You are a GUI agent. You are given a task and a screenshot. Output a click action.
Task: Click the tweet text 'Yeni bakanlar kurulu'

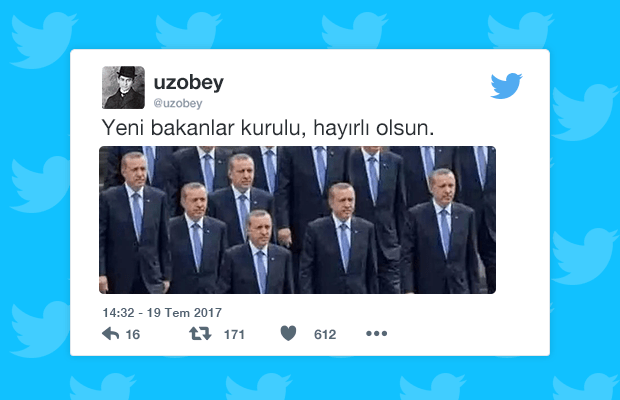(x=204, y=128)
